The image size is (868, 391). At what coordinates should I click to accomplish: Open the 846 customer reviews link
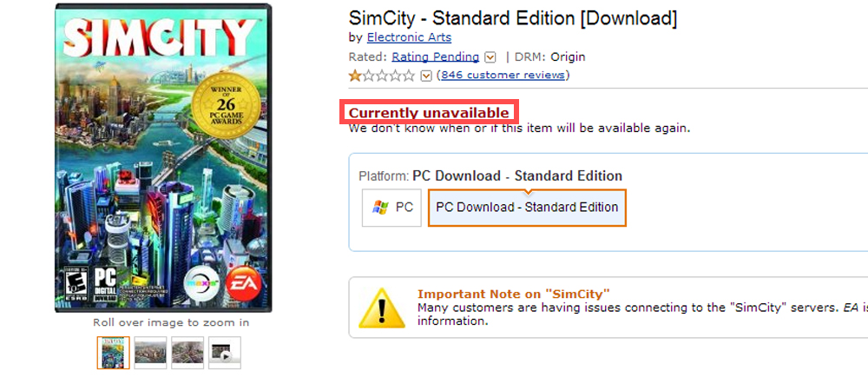(503, 75)
